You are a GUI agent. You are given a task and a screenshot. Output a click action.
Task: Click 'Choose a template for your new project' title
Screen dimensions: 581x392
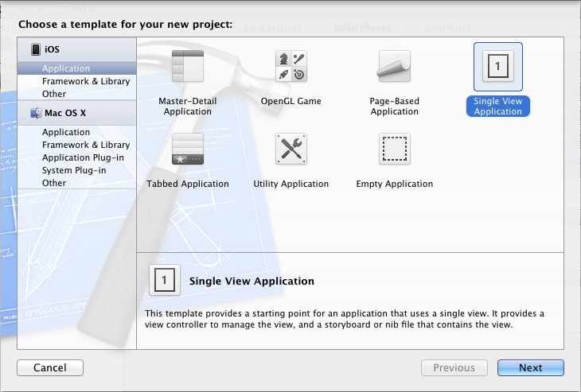(125, 25)
